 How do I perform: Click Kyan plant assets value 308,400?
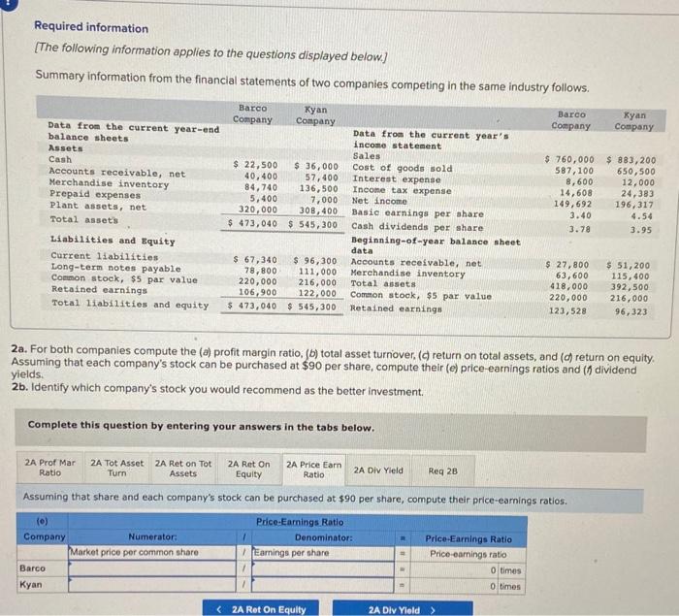coord(318,211)
